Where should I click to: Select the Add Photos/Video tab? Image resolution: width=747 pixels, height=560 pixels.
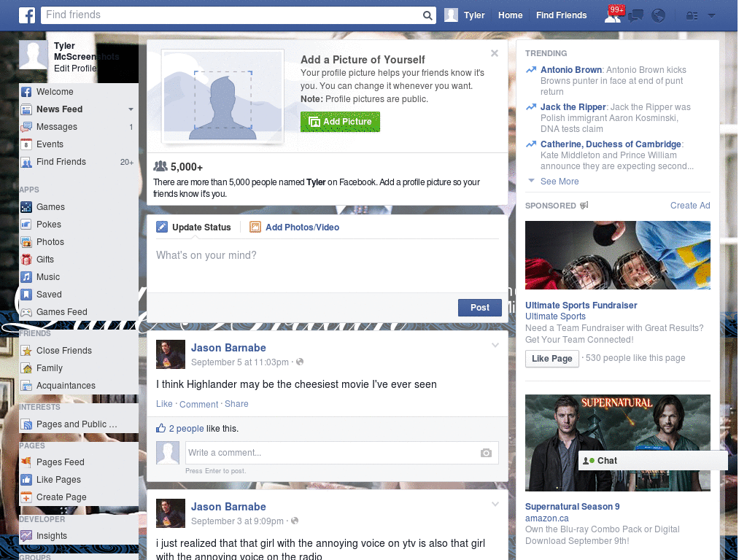(295, 227)
